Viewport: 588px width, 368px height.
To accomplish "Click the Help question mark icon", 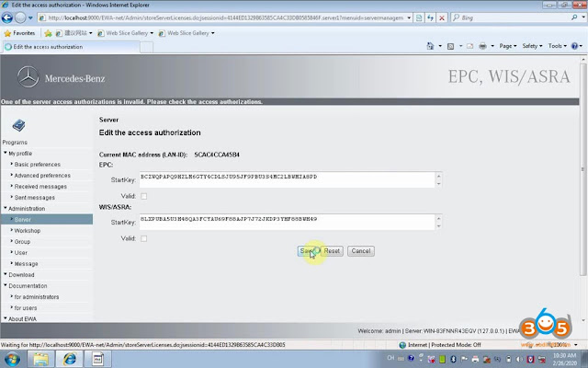I will tap(574, 46).
